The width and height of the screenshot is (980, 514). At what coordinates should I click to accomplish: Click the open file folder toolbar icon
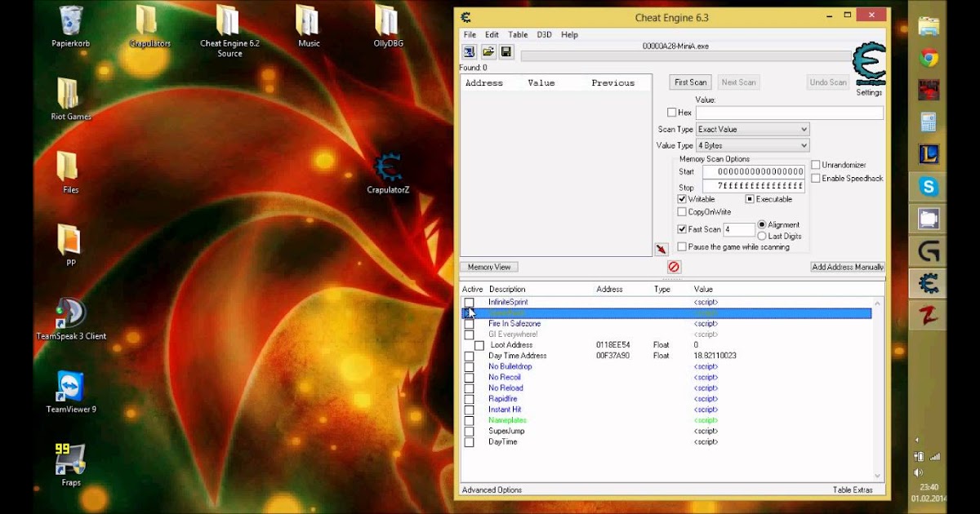click(x=488, y=52)
